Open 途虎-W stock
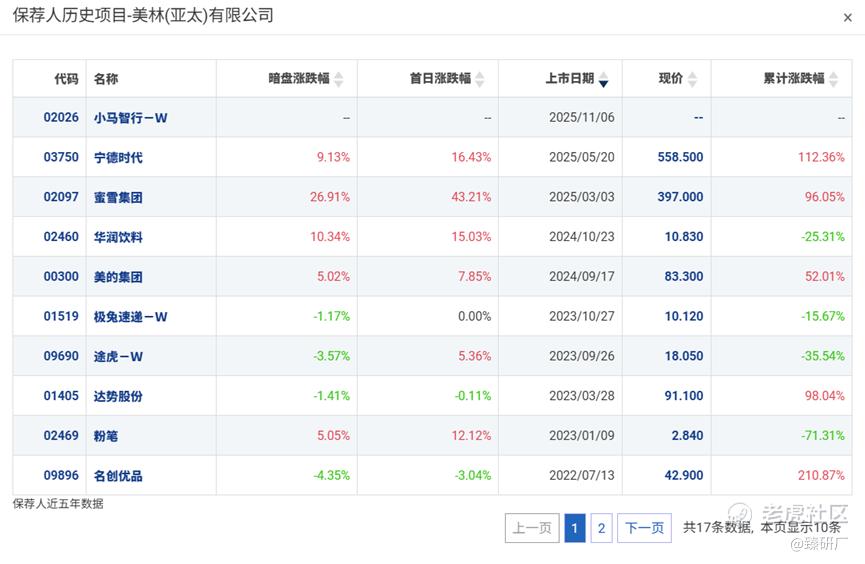This screenshot has width=865, height=564. tap(118, 357)
